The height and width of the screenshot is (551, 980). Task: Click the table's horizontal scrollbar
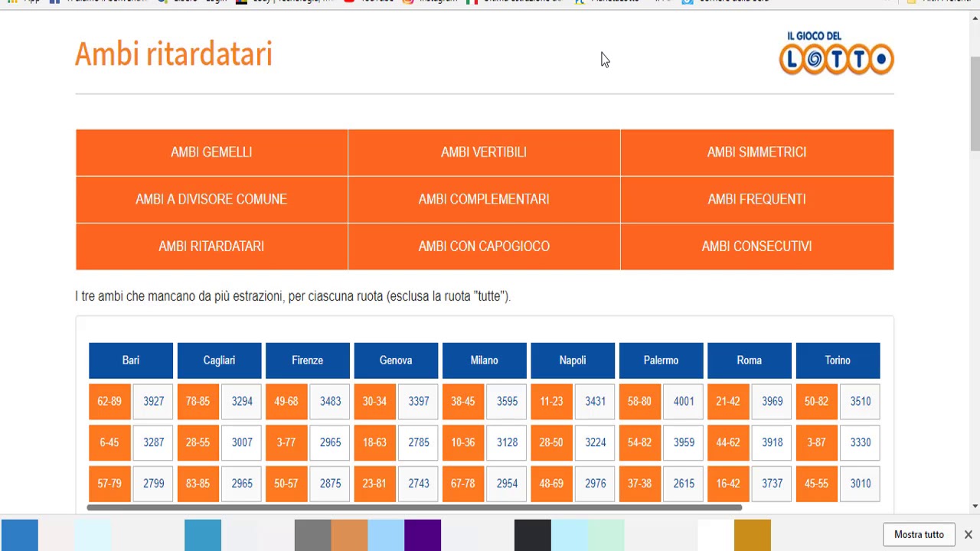click(414, 507)
